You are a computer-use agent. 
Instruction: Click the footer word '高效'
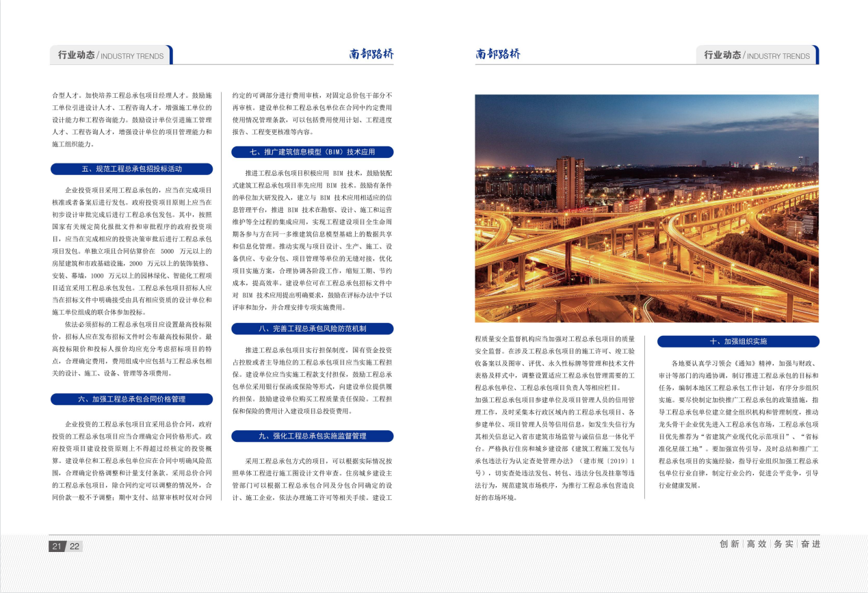coord(757,544)
